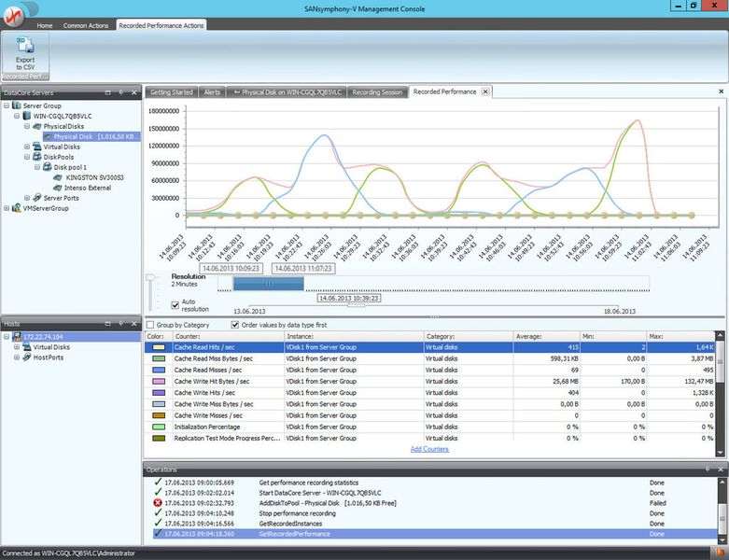The height and width of the screenshot is (560, 729).
Task: Sort by the Instance column header
Action: pos(354,336)
